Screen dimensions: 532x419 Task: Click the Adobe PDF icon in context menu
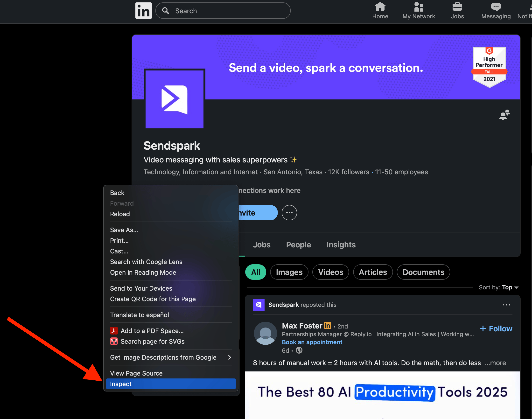click(x=114, y=331)
